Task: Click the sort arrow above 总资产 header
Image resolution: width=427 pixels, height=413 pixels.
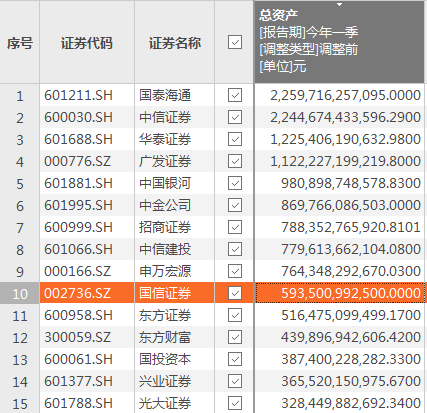Action: click(x=339, y=5)
